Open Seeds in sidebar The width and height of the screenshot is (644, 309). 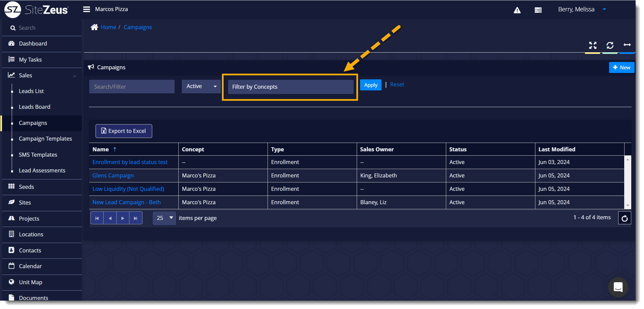(x=42, y=187)
